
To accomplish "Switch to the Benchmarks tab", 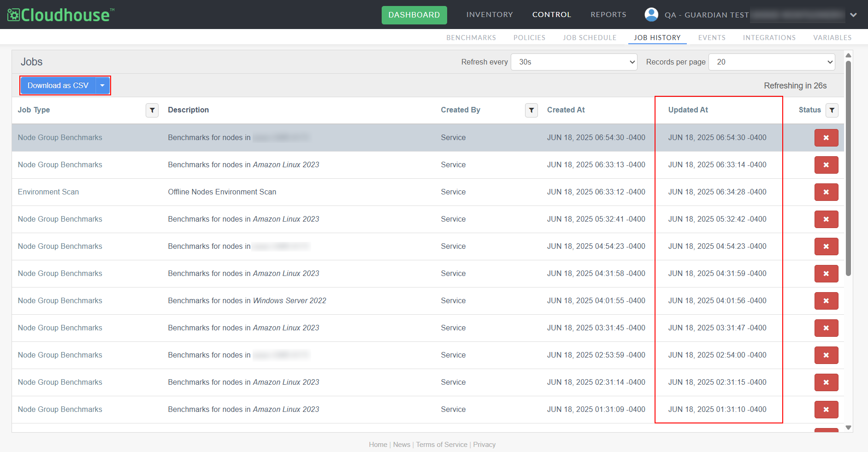I will (471, 38).
